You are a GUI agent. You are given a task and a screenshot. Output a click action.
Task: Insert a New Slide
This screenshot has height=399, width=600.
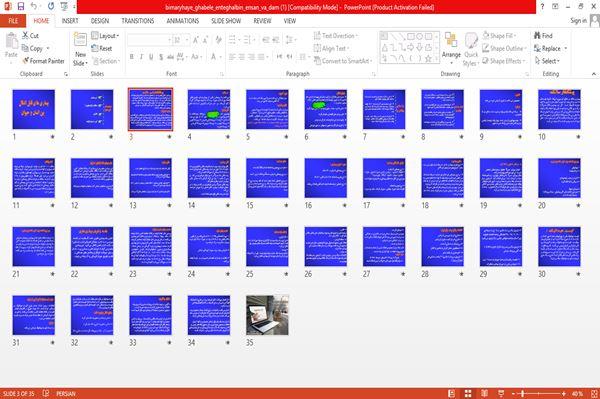[x=80, y=49]
